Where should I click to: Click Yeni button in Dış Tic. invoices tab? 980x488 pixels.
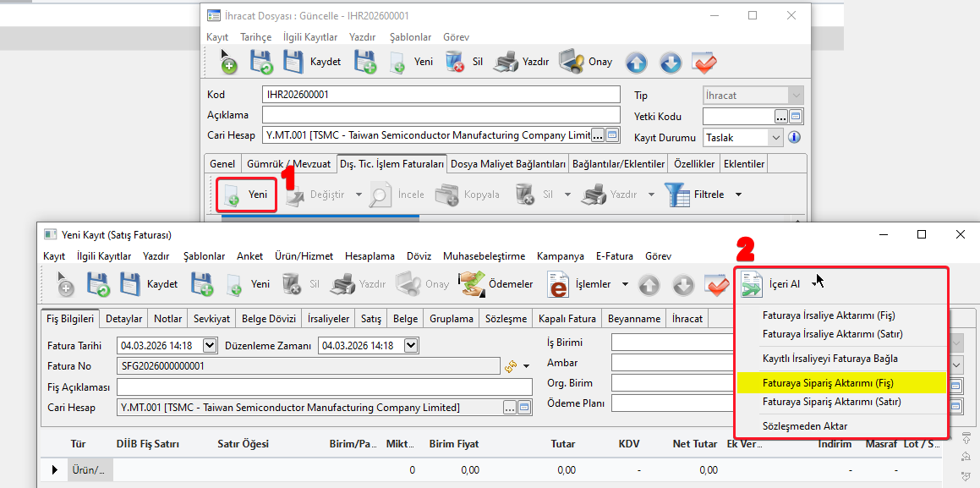pos(246,195)
